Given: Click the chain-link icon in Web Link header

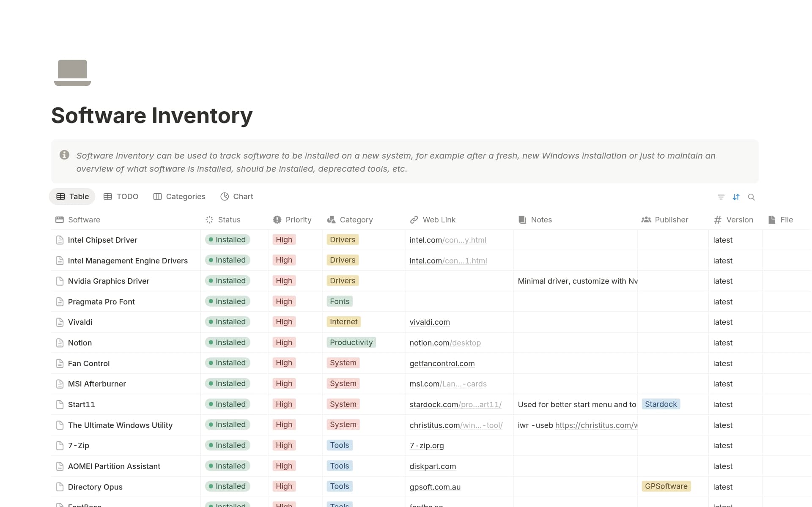Looking at the screenshot, I should [413, 219].
